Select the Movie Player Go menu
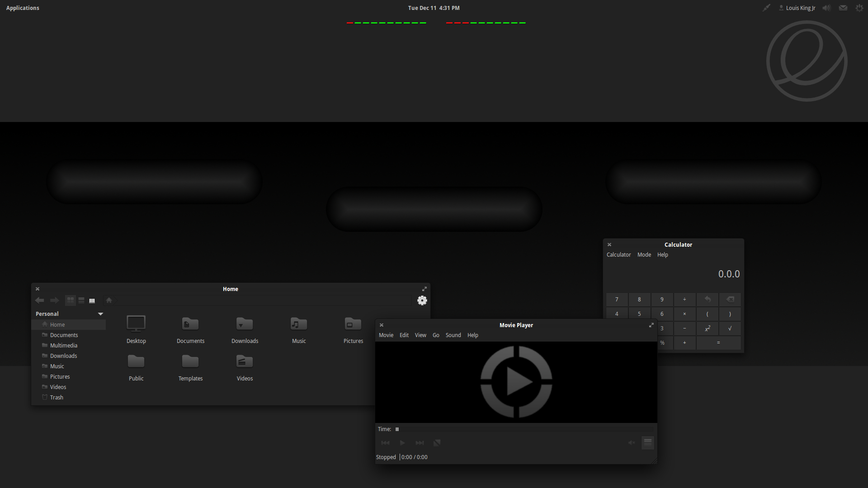Viewport: 868px width, 488px height. pyautogui.click(x=436, y=335)
